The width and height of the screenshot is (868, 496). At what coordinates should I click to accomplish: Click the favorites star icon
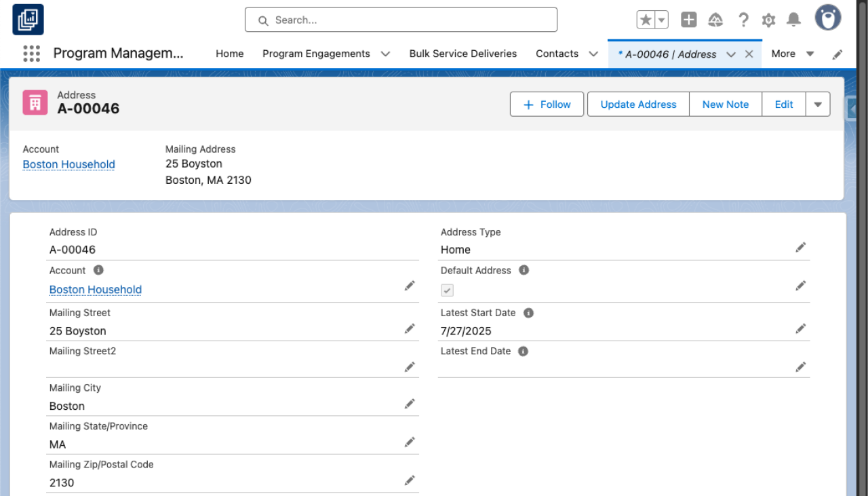(x=645, y=20)
